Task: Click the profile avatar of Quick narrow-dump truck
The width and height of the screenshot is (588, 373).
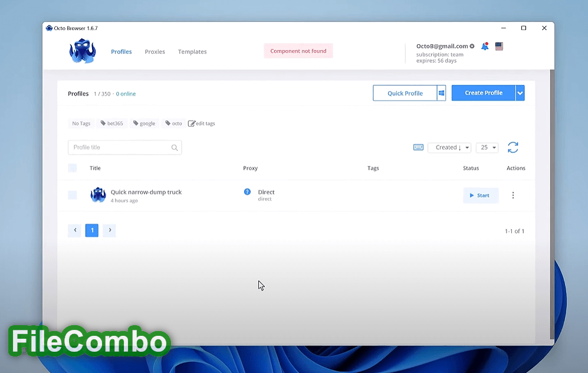Action: [98, 195]
